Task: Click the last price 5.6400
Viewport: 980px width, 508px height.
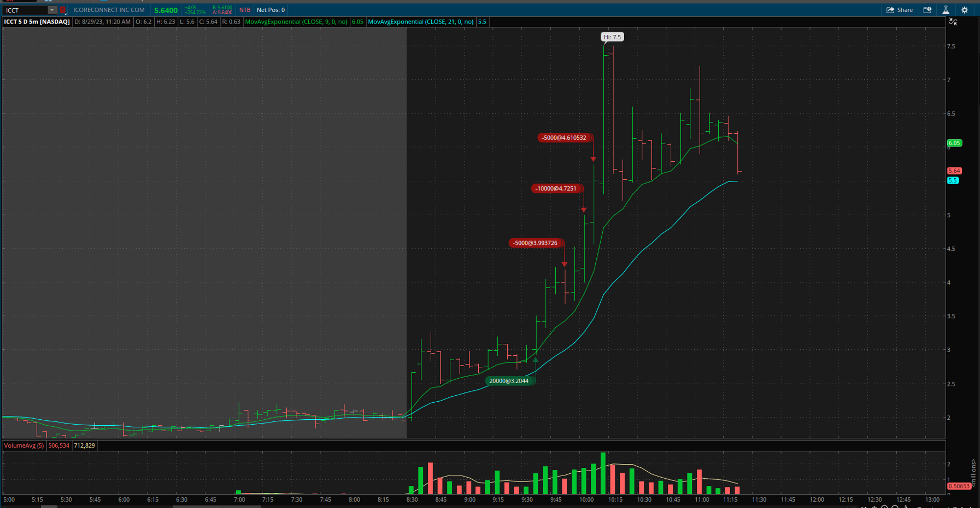Action: pyautogui.click(x=166, y=10)
